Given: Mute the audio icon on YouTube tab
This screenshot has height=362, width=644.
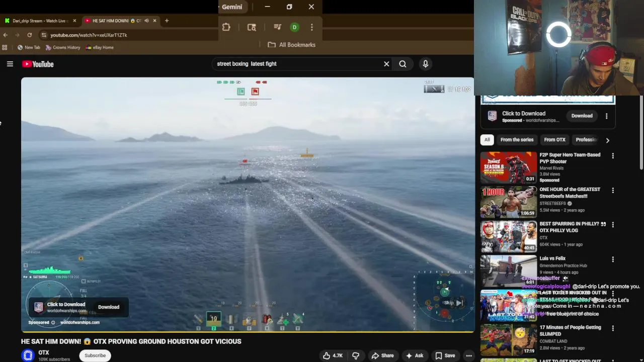Looking at the screenshot, I should (x=146, y=21).
